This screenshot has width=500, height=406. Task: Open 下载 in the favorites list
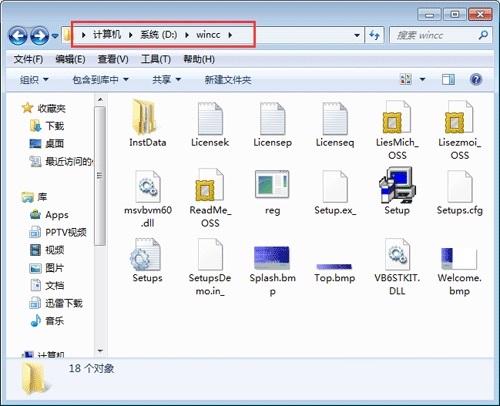[47, 126]
